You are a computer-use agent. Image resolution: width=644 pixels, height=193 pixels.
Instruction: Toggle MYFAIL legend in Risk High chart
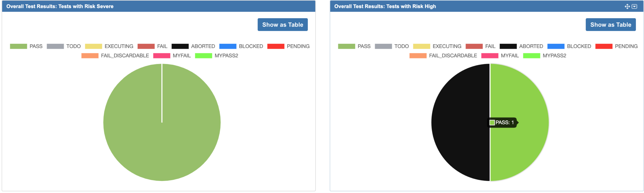500,56
